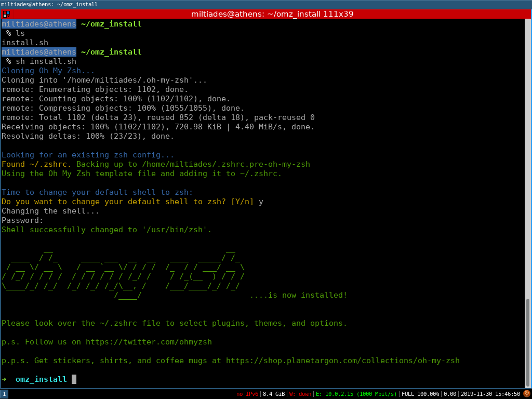Click the red terminal title bar text

click(272, 14)
